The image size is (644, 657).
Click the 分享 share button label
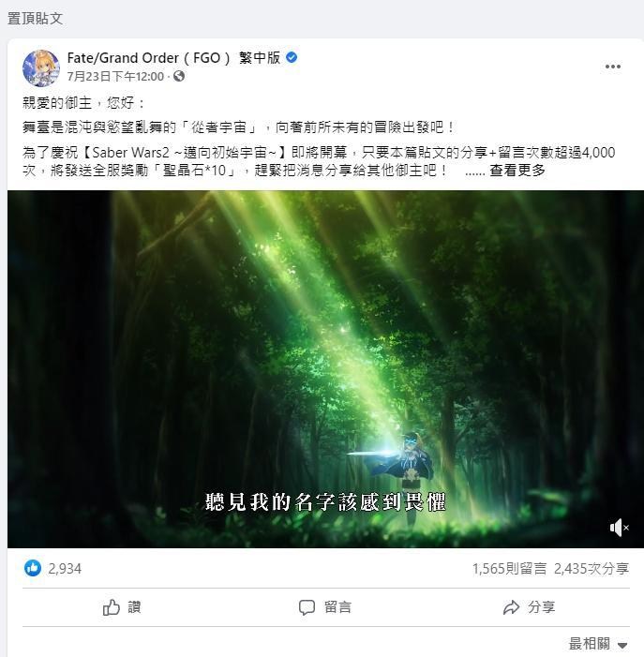pyautogui.click(x=541, y=607)
